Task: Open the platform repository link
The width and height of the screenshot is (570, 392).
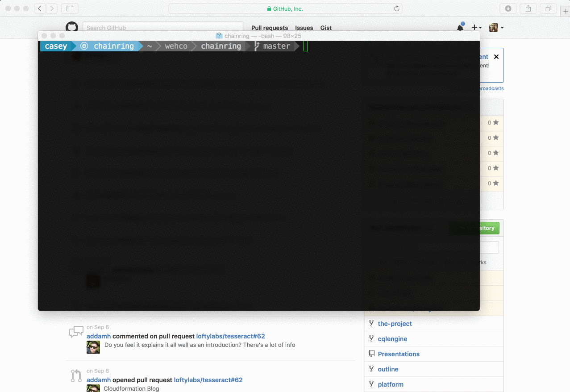Action: (x=391, y=384)
